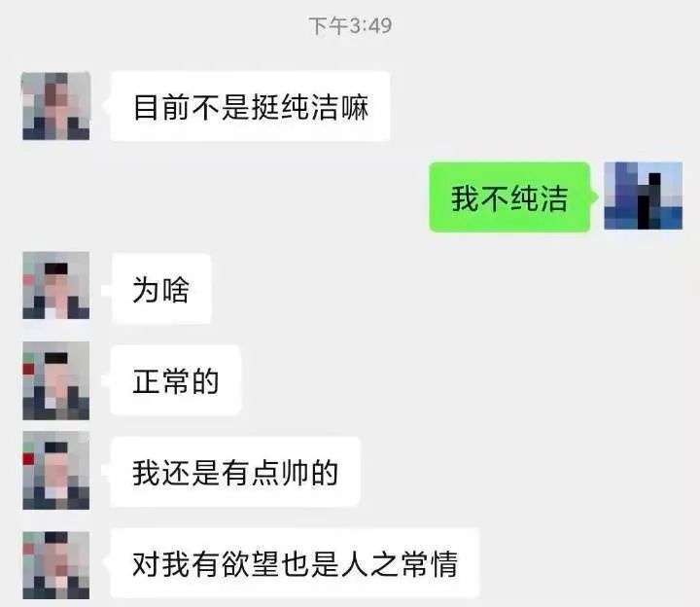700x607 pixels.
Task: Tap the "对我有欲望也是人之常情" message bubble
Action: click(x=296, y=563)
